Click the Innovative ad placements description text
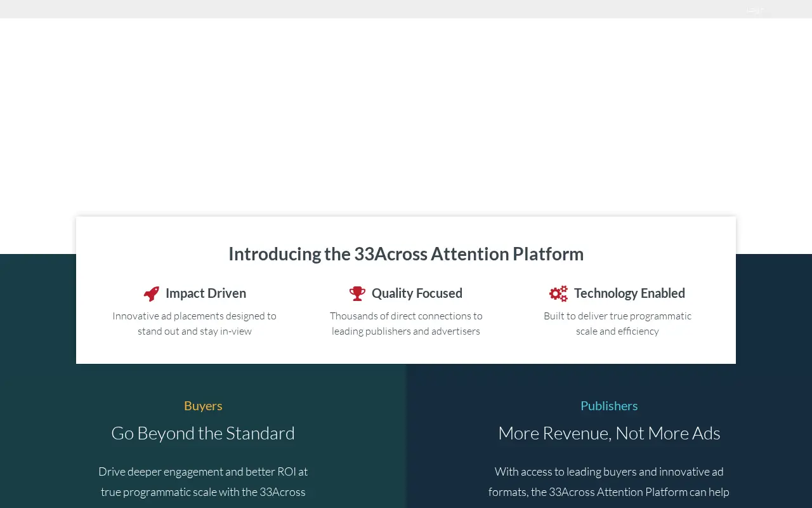Viewport: 812px width, 508px height. [195, 323]
